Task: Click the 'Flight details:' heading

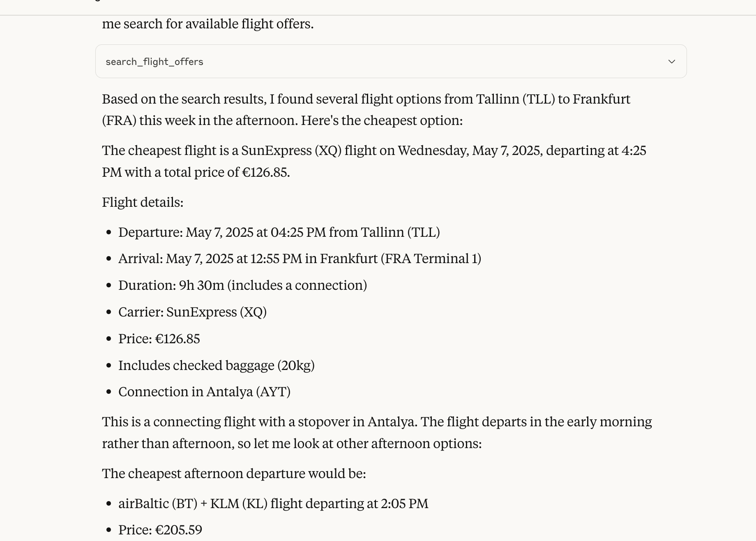Action: tap(143, 202)
